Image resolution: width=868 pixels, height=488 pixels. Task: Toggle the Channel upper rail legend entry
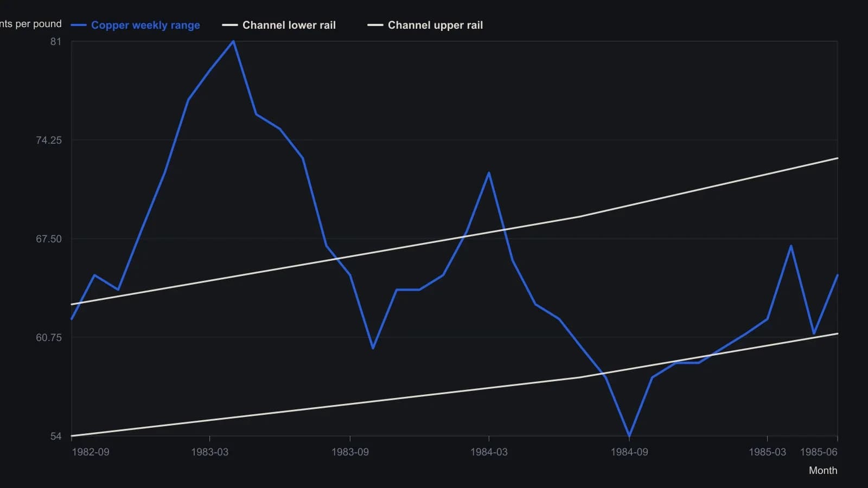tap(425, 25)
